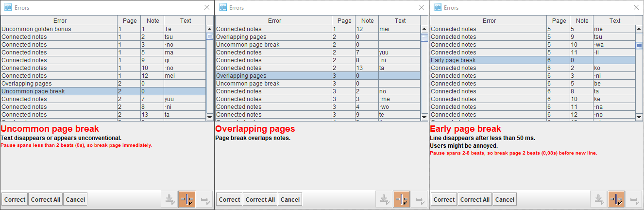644x210 pixels.
Task: Select Connected notes row with text me, page 5
Action: coord(533,29)
